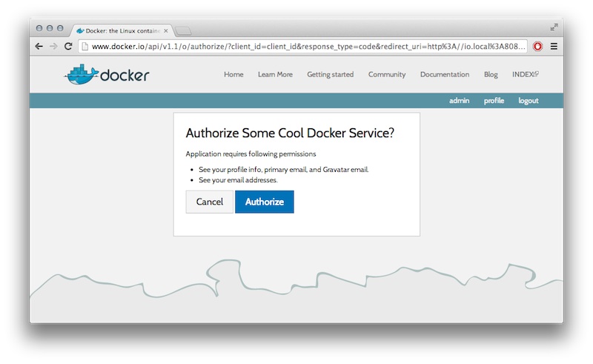Open the Blog nav link
This screenshot has width=593, height=364.
(x=491, y=75)
